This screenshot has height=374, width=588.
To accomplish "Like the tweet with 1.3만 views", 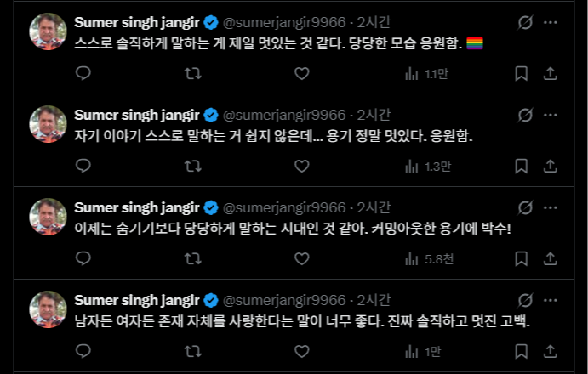I will (301, 167).
